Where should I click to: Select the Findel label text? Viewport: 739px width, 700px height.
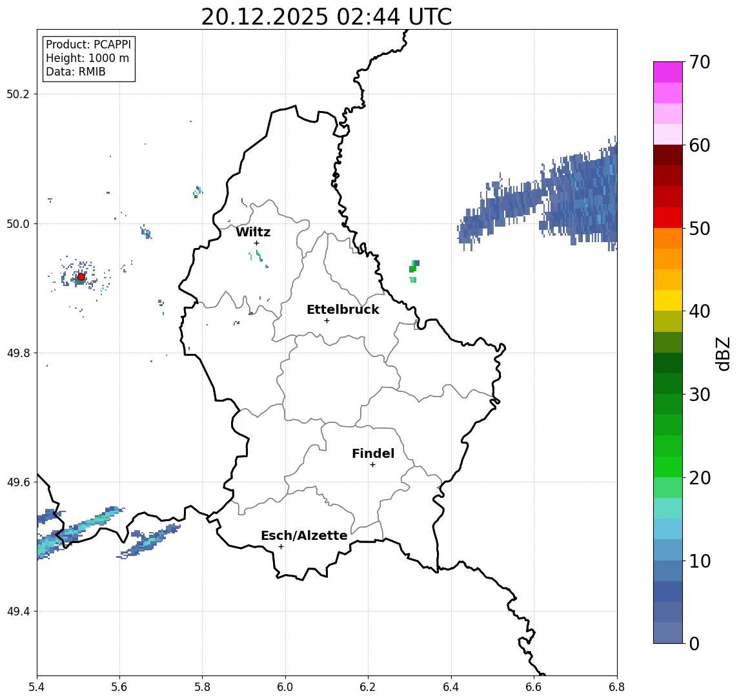point(373,453)
